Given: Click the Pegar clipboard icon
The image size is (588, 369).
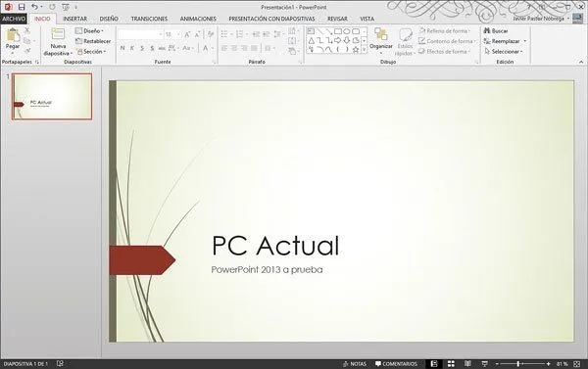Looking at the screenshot, I should click(13, 35).
